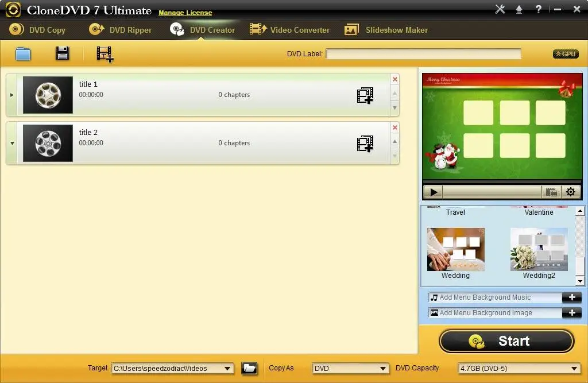This screenshot has height=383, width=588.
Task: Click the filmstrip icon beside preview settings
Action: click(551, 192)
